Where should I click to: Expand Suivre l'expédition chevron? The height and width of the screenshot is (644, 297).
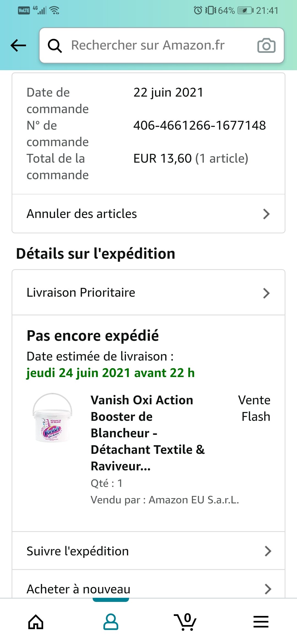[268, 551]
